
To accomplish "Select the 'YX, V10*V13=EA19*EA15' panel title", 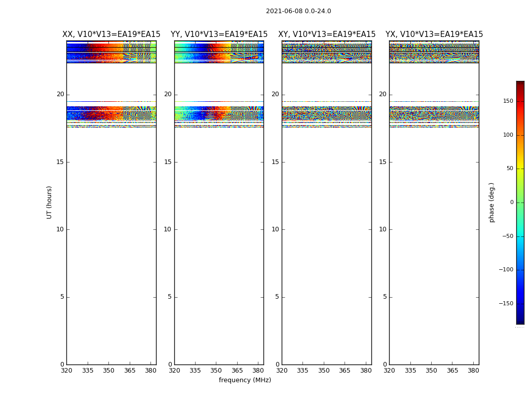I will 434,34.
